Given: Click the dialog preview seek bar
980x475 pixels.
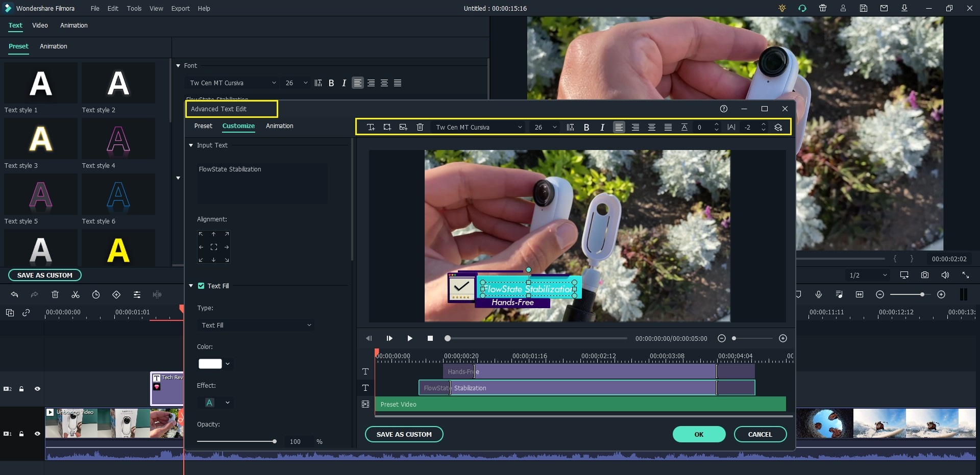Looking at the screenshot, I should tap(536, 338).
